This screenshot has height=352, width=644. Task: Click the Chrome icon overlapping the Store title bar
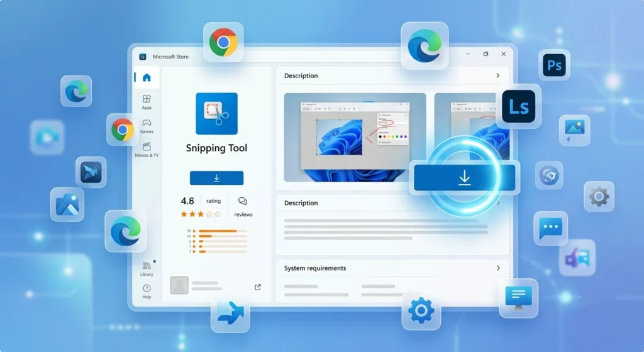click(223, 42)
